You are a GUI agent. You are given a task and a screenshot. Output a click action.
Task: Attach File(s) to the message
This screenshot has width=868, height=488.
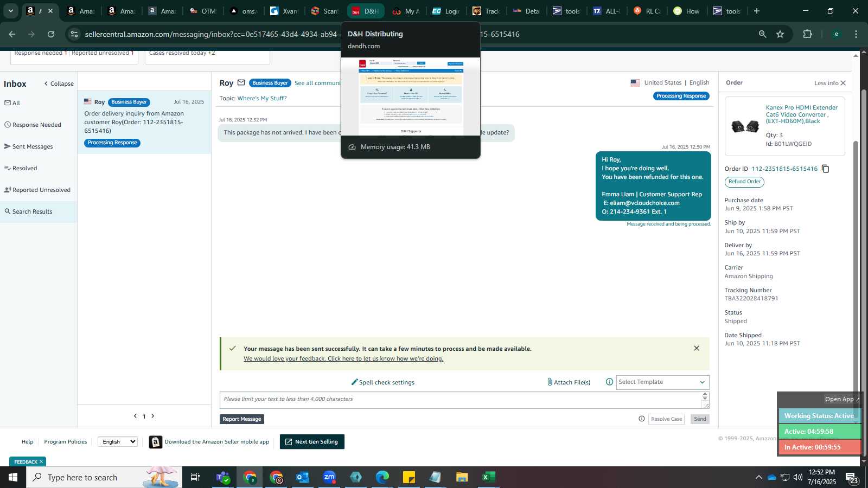tap(569, 382)
